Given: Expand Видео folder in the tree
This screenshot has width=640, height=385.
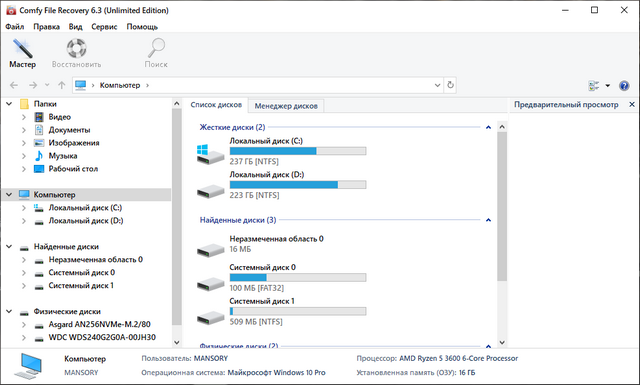Looking at the screenshot, I should click(24, 117).
